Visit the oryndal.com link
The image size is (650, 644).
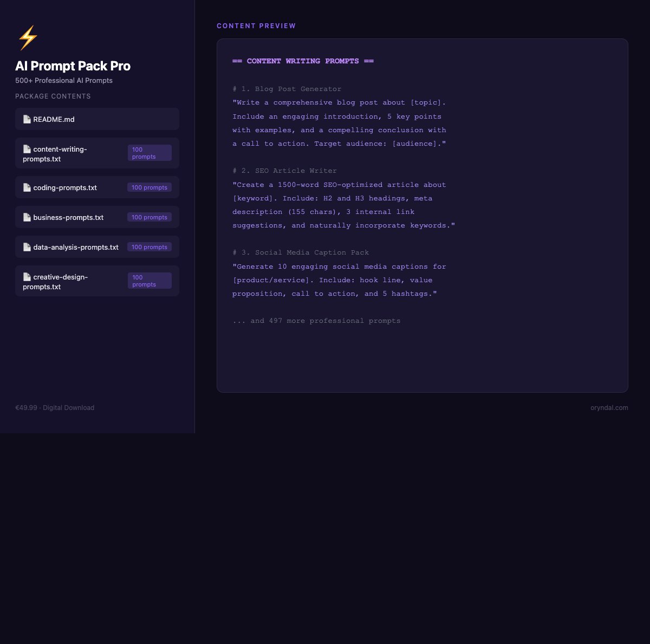(x=609, y=408)
